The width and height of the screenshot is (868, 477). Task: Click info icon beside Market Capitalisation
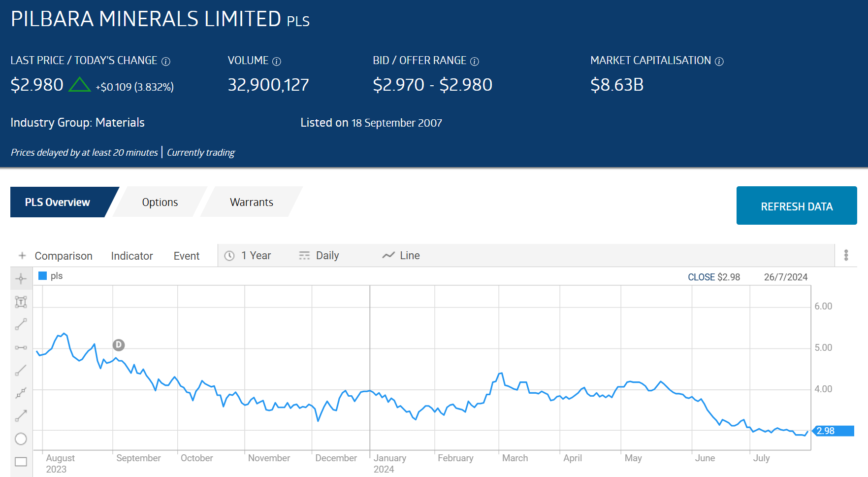(719, 61)
